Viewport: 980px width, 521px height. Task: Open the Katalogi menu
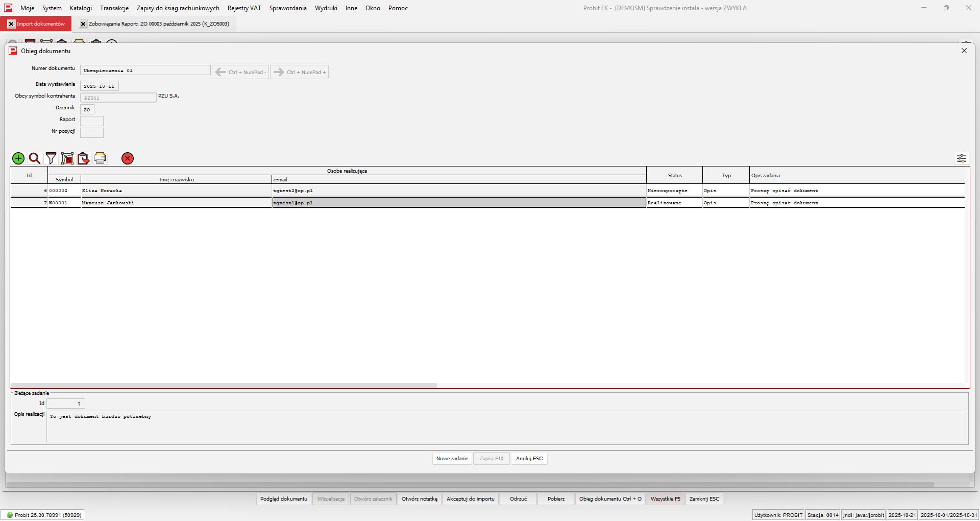point(81,8)
